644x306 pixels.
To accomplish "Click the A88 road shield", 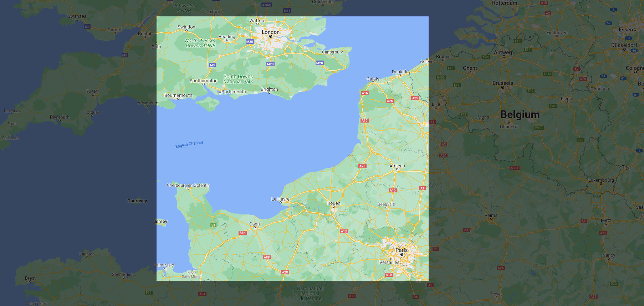I will click(267, 257).
